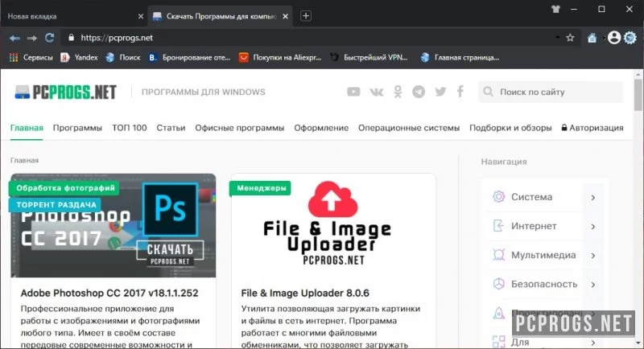Click the 'Навигация' sidebar heading
This screenshot has width=644, height=349.
coord(504,162)
